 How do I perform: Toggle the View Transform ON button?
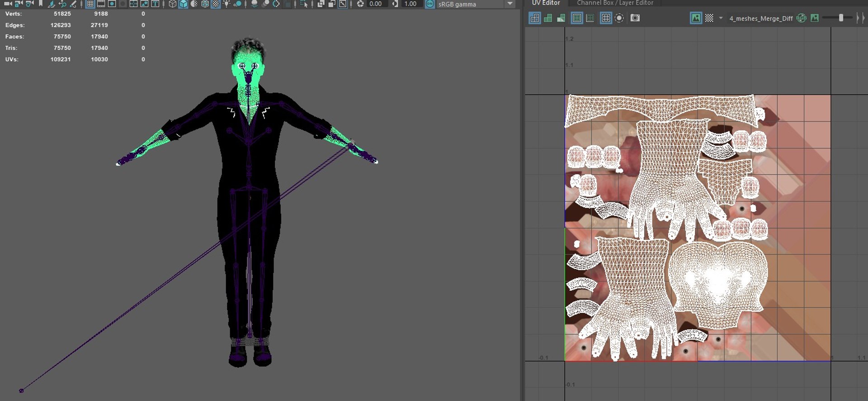click(x=430, y=4)
